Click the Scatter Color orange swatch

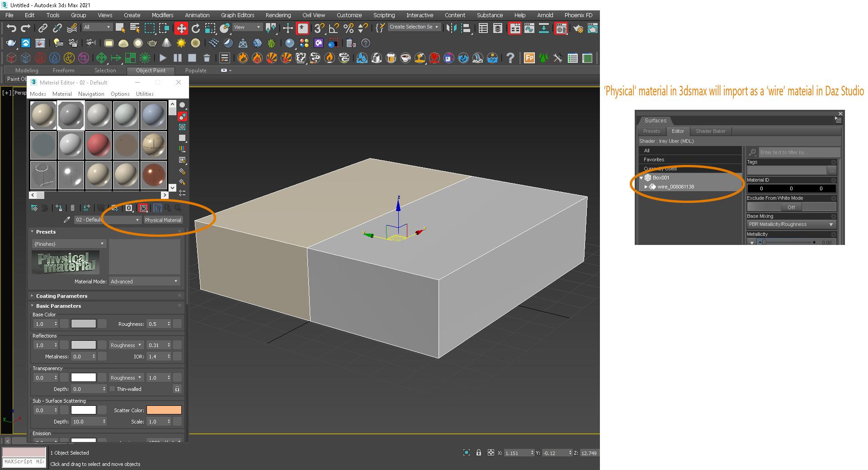[164, 410]
